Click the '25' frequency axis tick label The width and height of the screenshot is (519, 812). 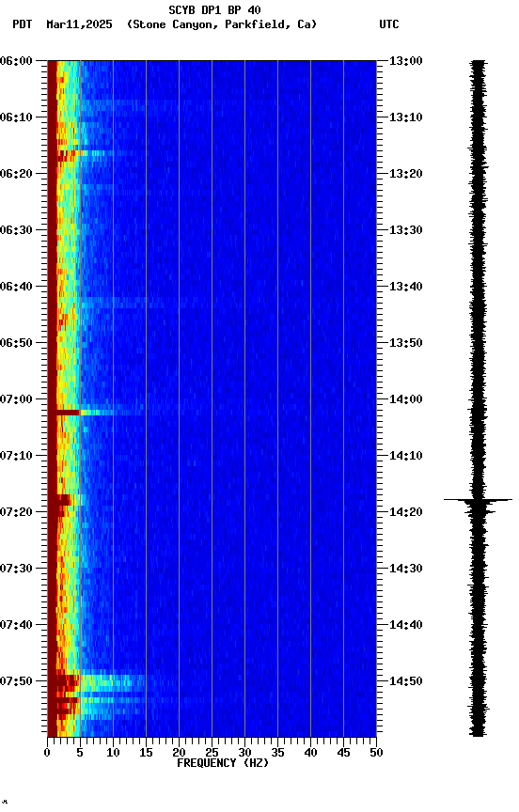click(212, 753)
